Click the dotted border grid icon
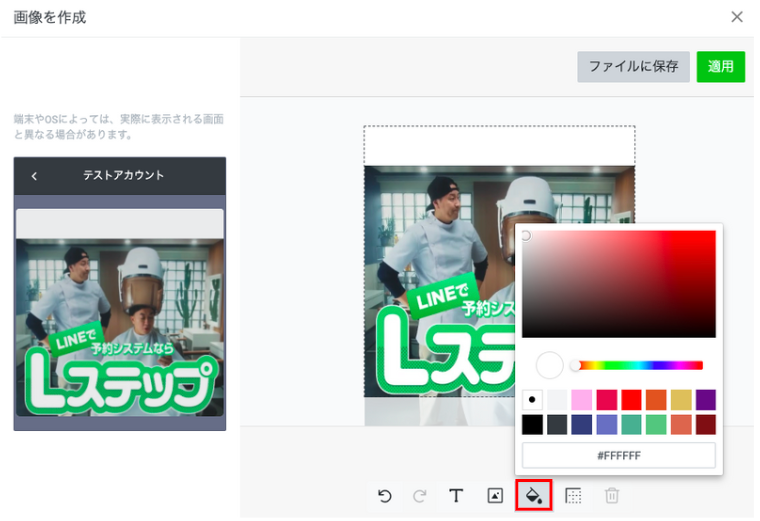This screenshot has height=521, width=760. tap(573, 496)
